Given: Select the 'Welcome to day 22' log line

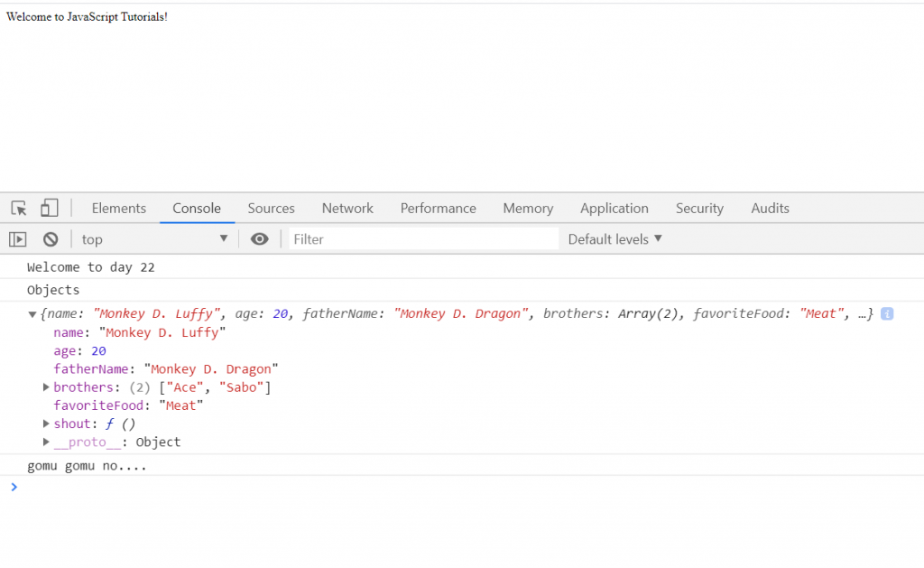Looking at the screenshot, I should click(x=91, y=267).
